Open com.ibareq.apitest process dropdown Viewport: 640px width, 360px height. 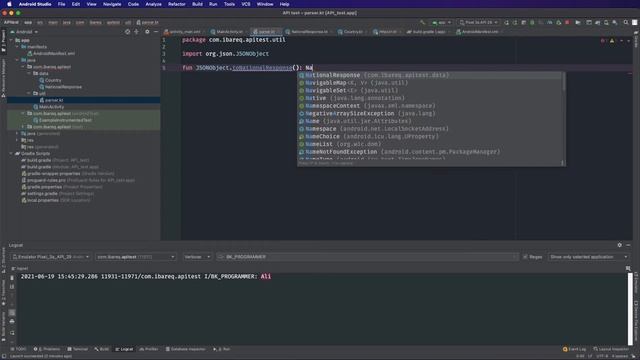(136, 257)
